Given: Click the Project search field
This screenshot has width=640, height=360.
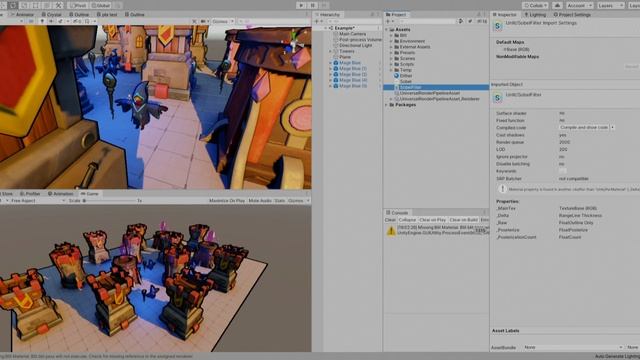Looking at the screenshot, I should click(x=427, y=21).
